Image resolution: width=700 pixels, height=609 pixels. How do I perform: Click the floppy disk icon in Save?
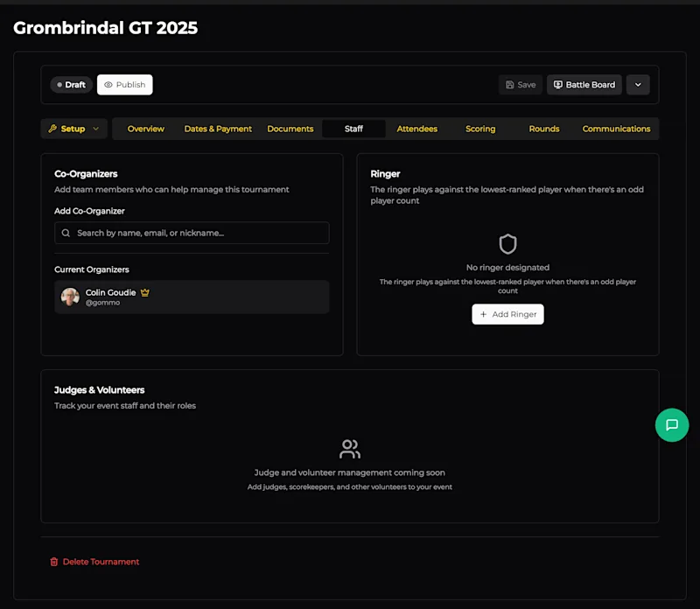(x=509, y=84)
